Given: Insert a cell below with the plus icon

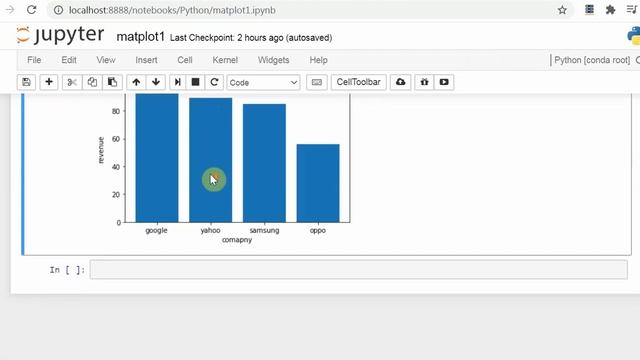Looking at the screenshot, I should coord(49,82).
